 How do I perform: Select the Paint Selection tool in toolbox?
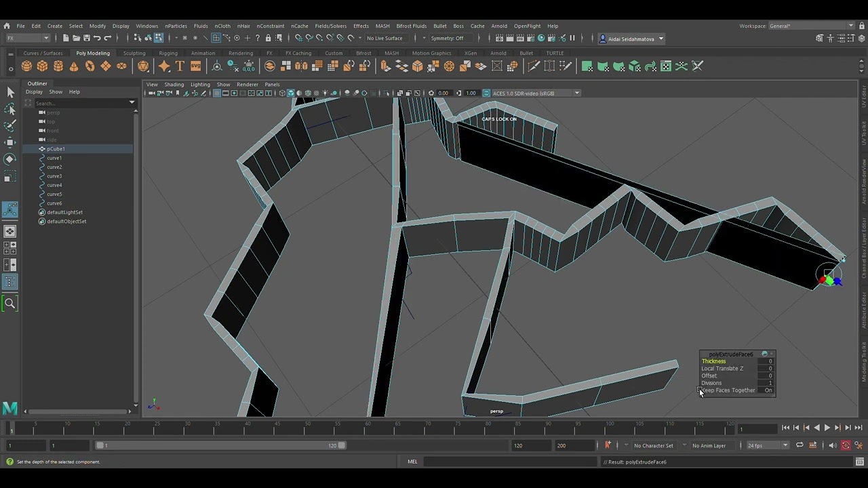point(10,125)
